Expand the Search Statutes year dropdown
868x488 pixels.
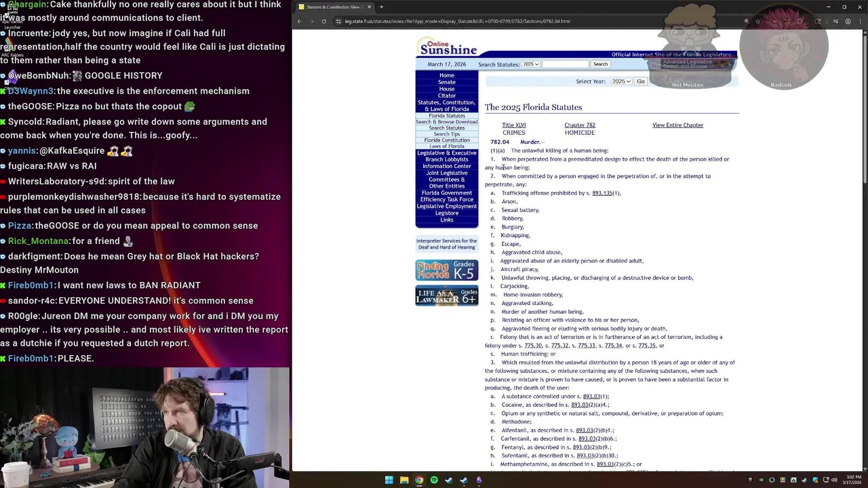point(530,64)
